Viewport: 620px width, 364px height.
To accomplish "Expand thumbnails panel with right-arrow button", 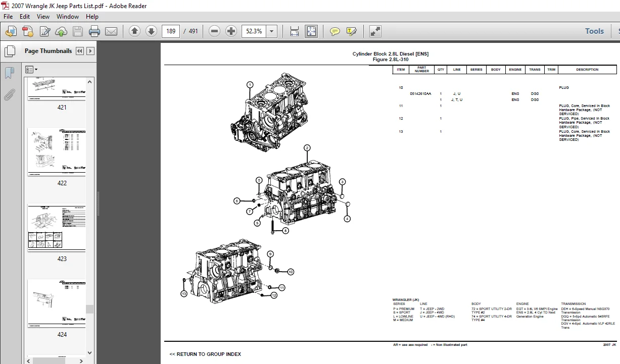I will [90, 51].
